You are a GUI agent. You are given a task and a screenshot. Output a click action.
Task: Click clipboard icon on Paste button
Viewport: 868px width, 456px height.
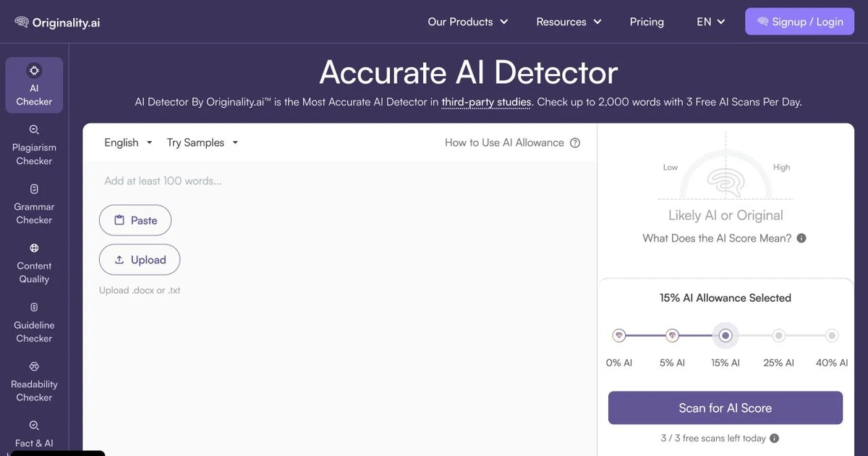[119, 220]
